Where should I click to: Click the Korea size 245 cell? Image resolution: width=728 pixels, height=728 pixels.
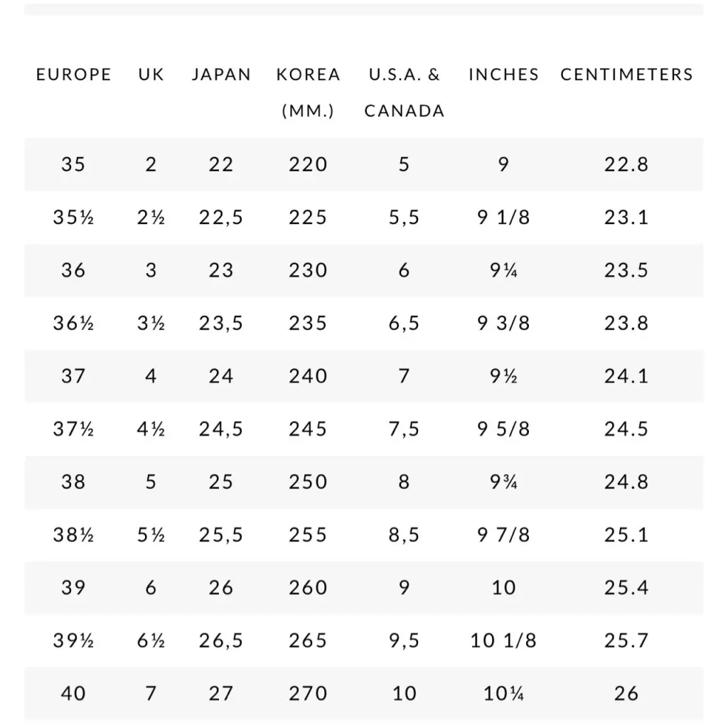pos(309,429)
